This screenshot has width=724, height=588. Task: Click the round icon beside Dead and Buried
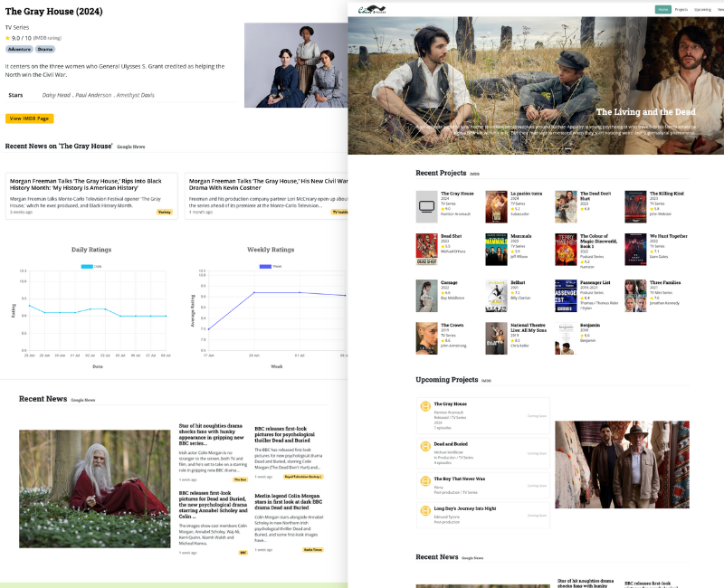pos(425,447)
